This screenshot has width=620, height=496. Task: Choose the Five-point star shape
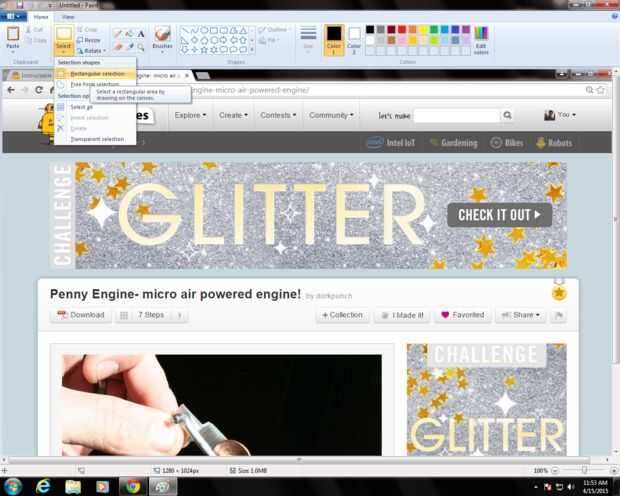(x=204, y=50)
